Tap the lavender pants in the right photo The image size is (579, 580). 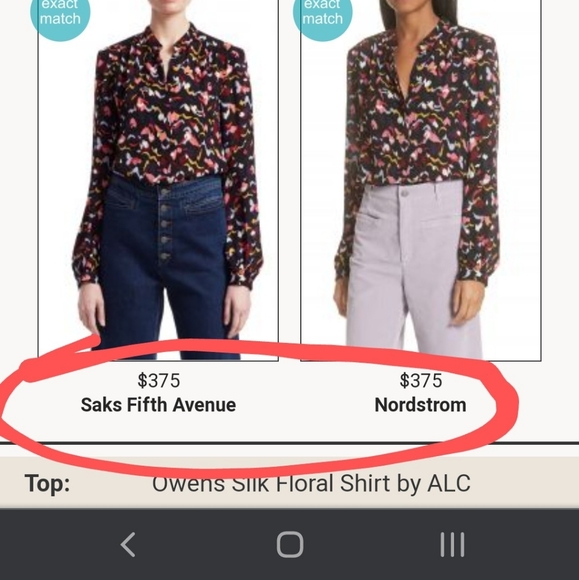pos(411,266)
